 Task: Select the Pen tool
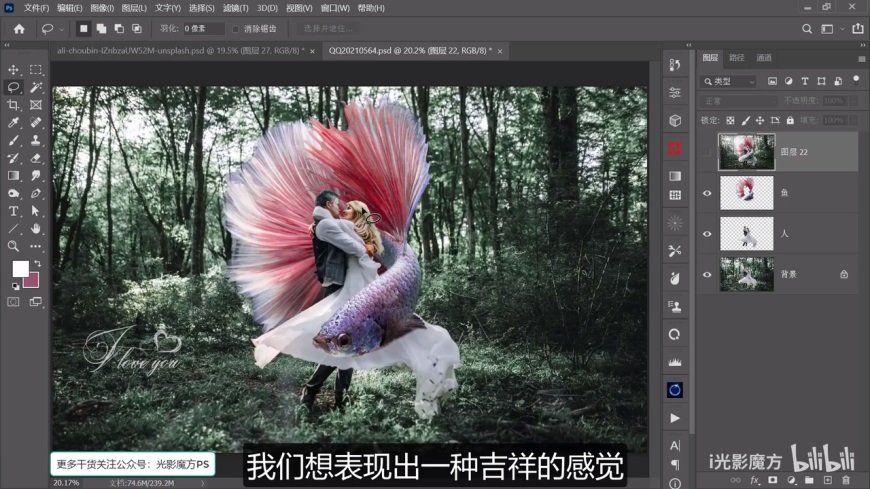36,194
